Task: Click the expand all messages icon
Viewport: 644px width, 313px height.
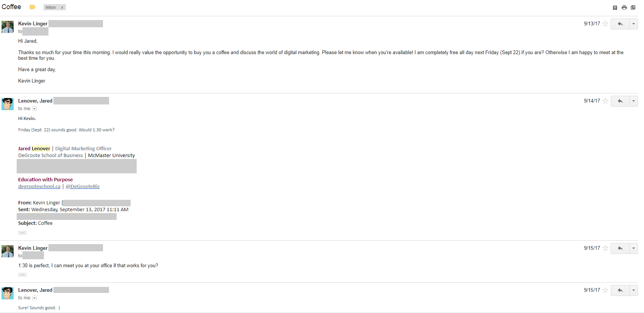Action: (615, 8)
